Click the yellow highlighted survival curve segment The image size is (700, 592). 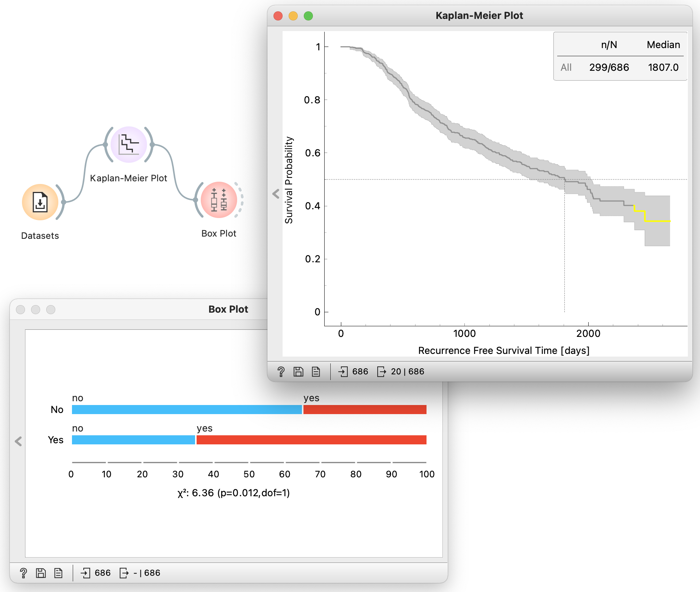[657, 221]
